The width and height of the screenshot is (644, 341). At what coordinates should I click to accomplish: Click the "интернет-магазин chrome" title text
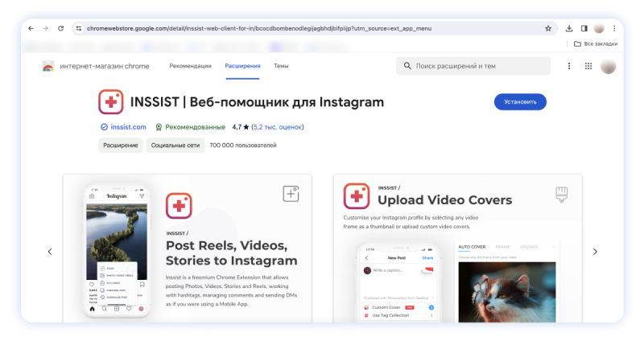(105, 66)
